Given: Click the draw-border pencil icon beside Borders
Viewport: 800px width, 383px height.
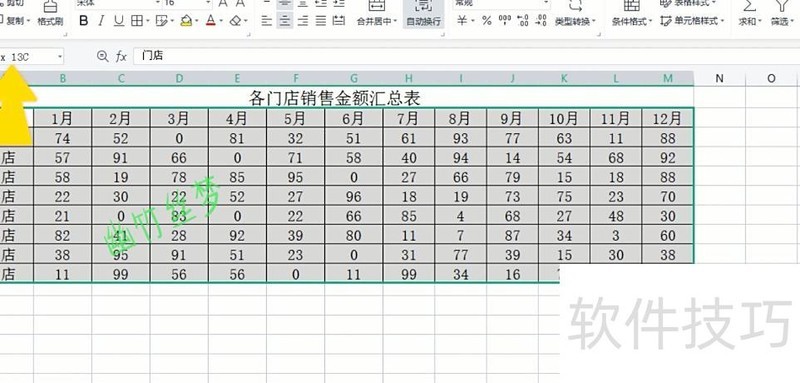Looking at the screenshot, I should point(161,21).
